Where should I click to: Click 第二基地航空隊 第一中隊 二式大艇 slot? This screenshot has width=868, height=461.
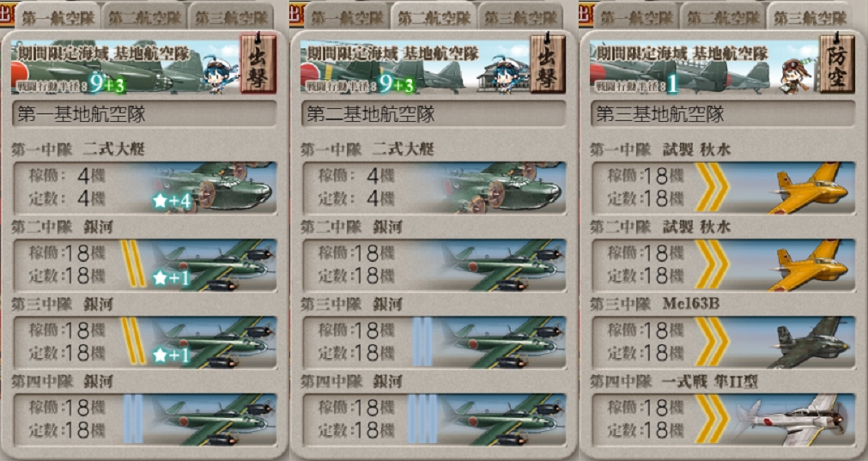[x=434, y=188]
